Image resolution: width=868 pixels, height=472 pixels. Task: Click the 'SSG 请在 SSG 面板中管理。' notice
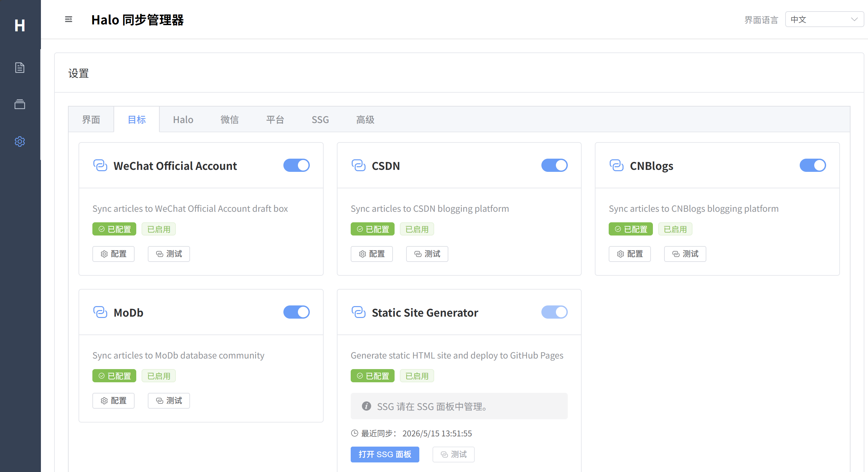[459, 406]
